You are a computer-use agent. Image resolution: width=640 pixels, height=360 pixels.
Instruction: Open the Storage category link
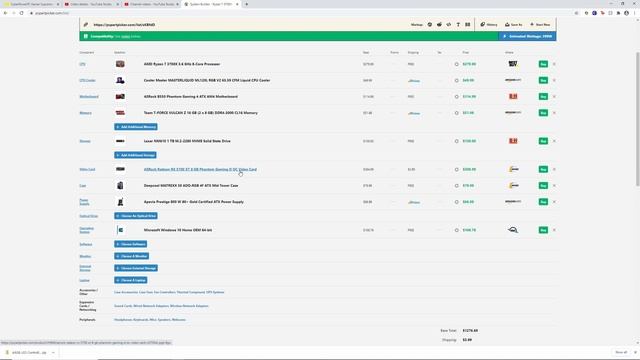(x=85, y=141)
